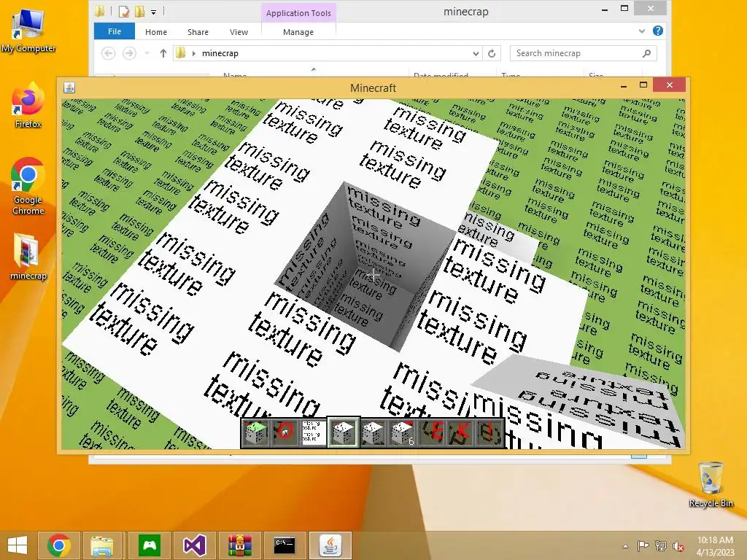Viewport: 747px width, 560px height.
Task: Click the minecrap title bar of the Explorer window
Action: pyautogui.click(x=466, y=12)
